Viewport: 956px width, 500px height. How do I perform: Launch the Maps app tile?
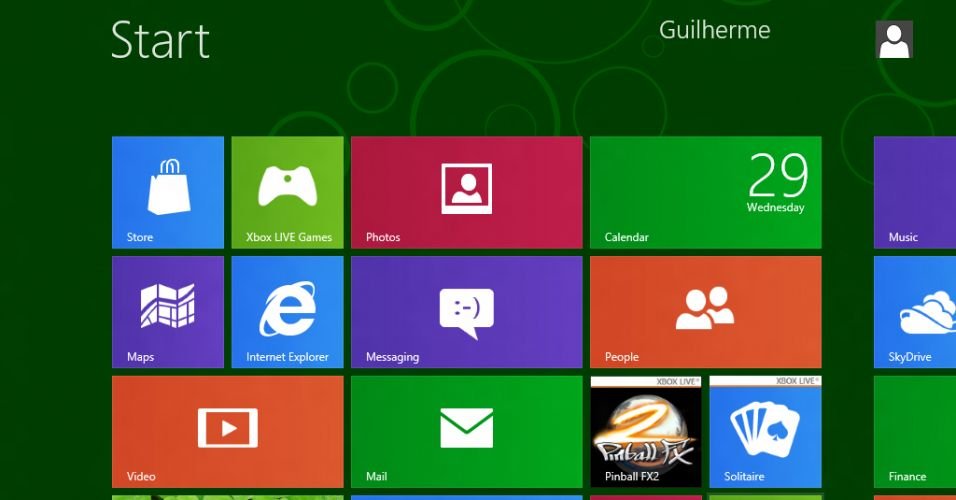click(x=167, y=311)
